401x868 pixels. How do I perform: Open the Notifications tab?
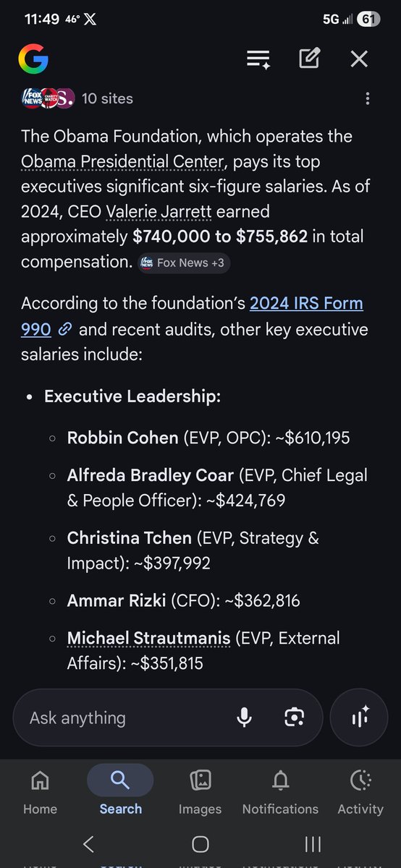[280, 792]
